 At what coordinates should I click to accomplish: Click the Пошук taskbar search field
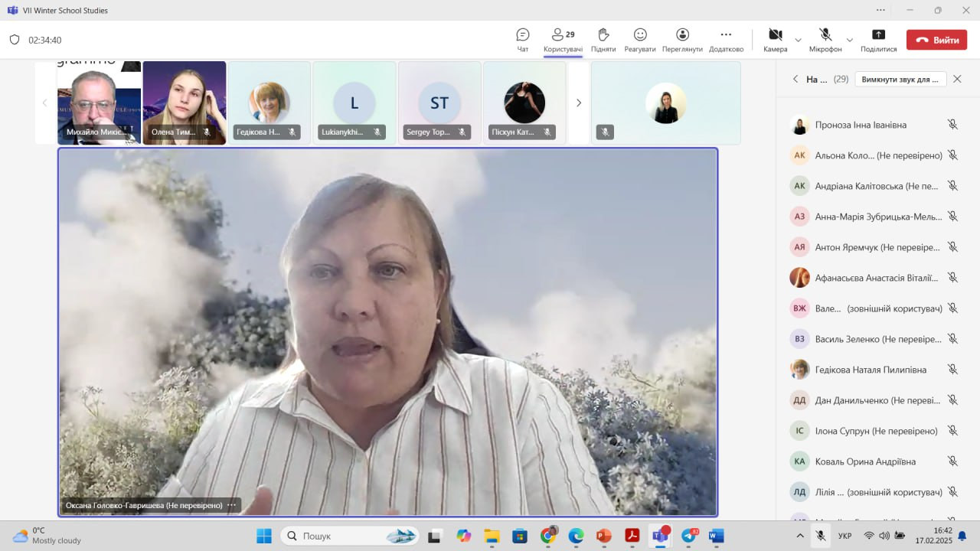click(x=349, y=536)
